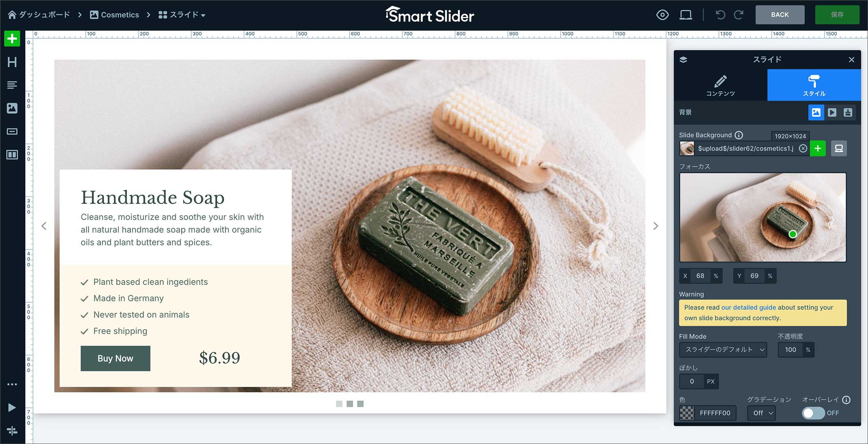The width and height of the screenshot is (868, 444).
Task: Open the detailed guide link
Action: (748, 307)
